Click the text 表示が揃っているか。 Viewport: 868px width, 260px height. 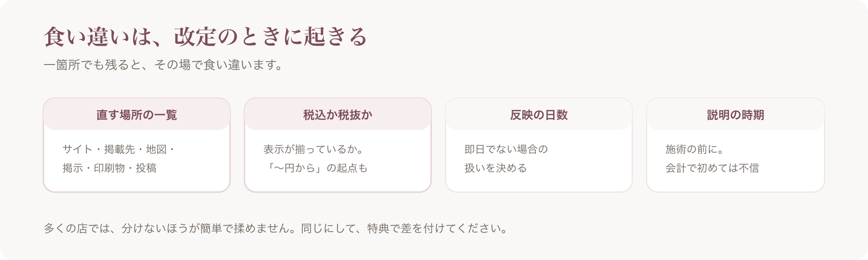tap(313, 149)
